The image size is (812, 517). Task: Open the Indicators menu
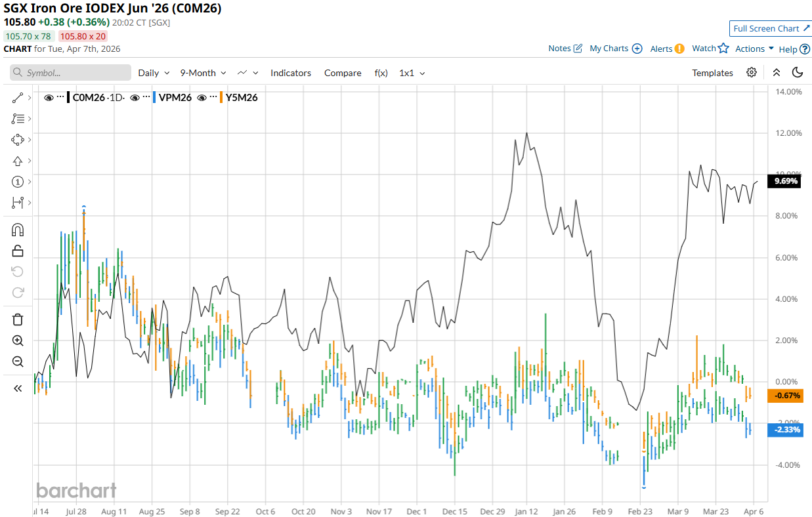pos(291,73)
